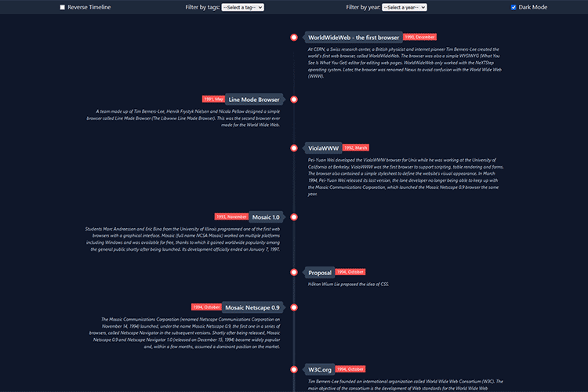Click the W3C.org event title
Image resolution: width=588 pixels, height=392 pixels.
click(x=320, y=368)
